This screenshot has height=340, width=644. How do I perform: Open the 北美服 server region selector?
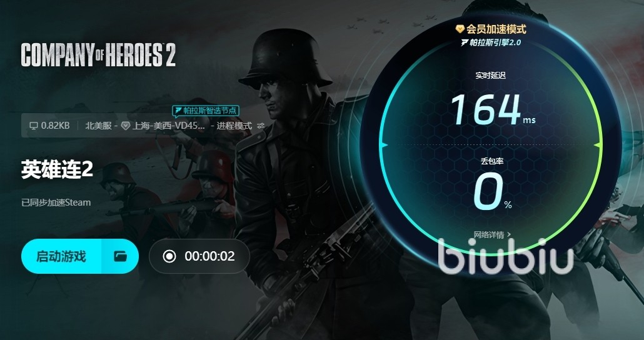tap(99, 126)
